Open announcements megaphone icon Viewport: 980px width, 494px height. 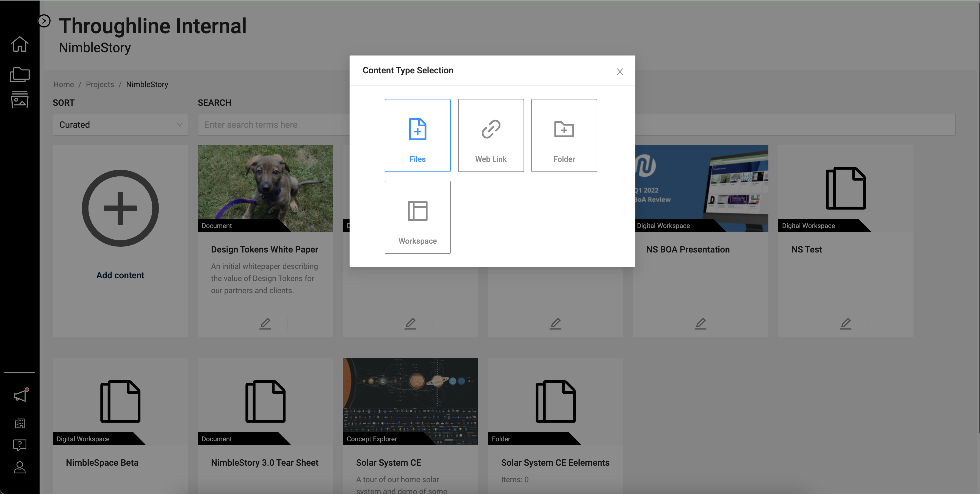[x=20, y=396]
